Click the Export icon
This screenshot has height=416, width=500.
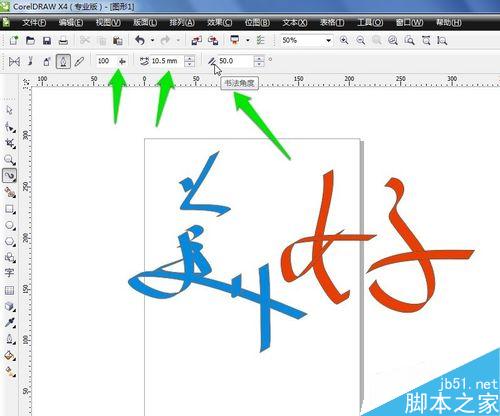coord(213,41)
